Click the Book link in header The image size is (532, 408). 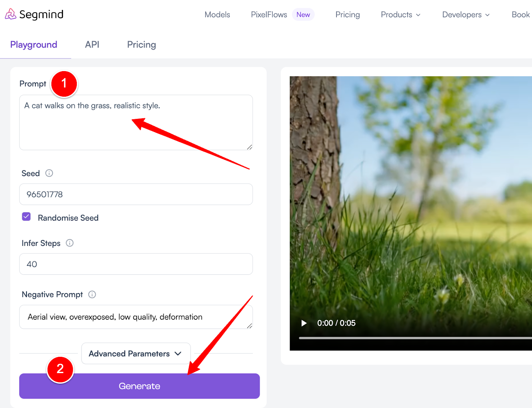tap(521, 15)
